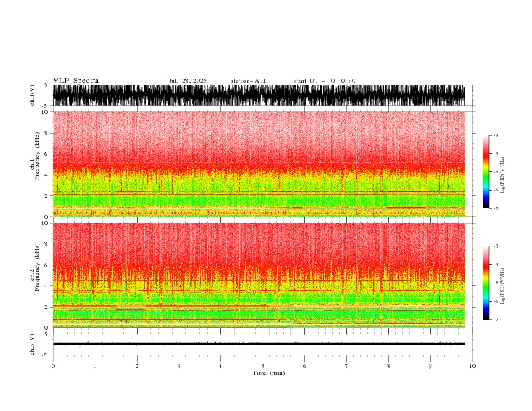Image resolution: width=532 pixels, height=411 pixels.
Task: Click the 'ch.3(V)' waveform axis label
Action: point(32,345)
